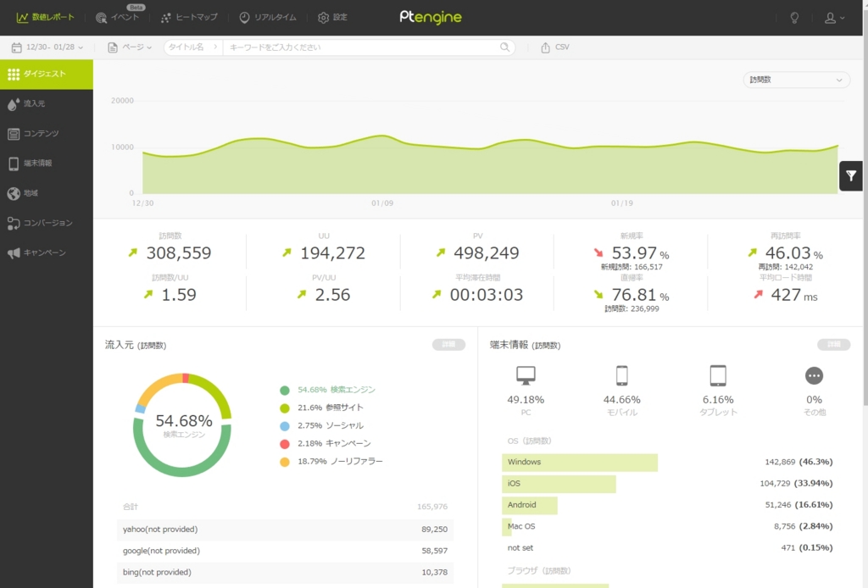Expand the 訪問数 chart metric dropdown

coord(796,80)
